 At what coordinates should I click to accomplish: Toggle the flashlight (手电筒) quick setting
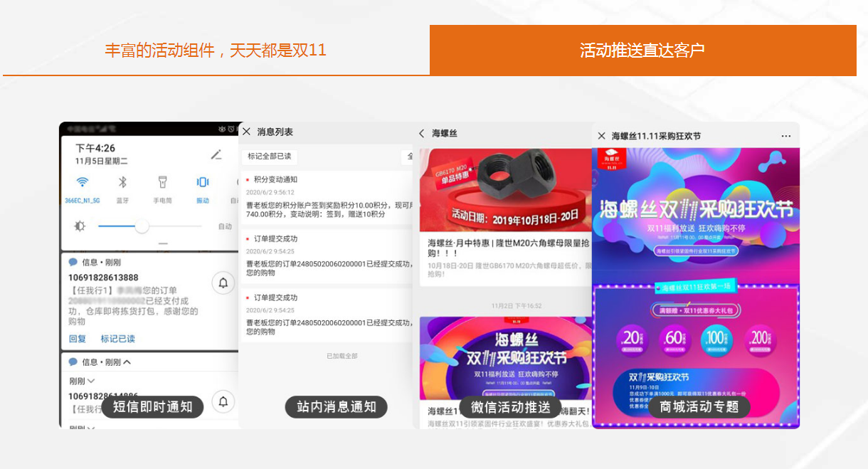point(162,182)
